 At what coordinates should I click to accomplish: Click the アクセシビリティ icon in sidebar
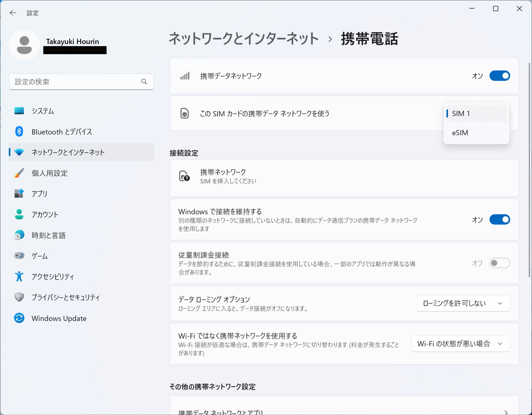19,276
